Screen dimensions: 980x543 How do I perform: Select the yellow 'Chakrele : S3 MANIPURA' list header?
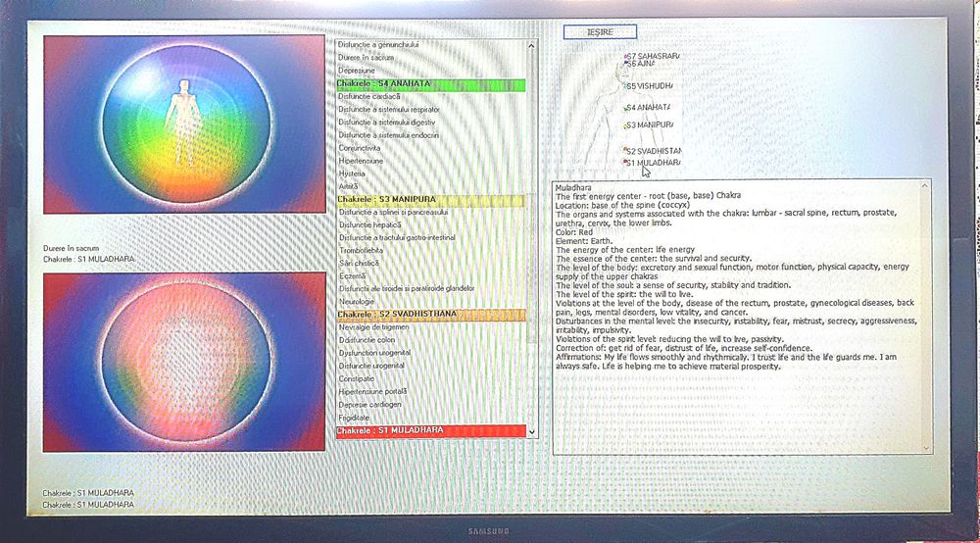(x=430, y=200)
